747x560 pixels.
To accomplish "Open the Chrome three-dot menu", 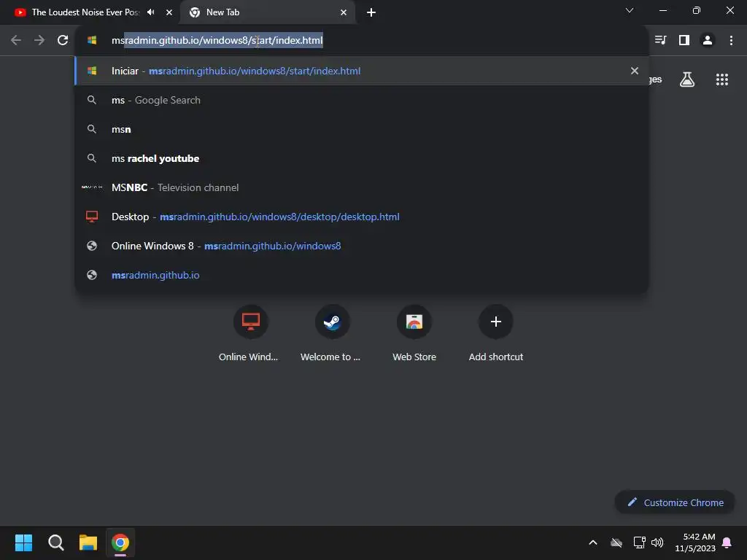I will [x=731, y=41].
